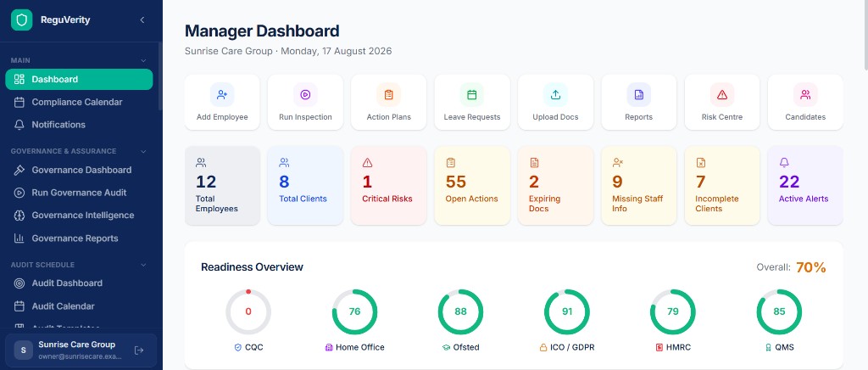Click the Sunrise Care Group account name

tap(77, 345)
